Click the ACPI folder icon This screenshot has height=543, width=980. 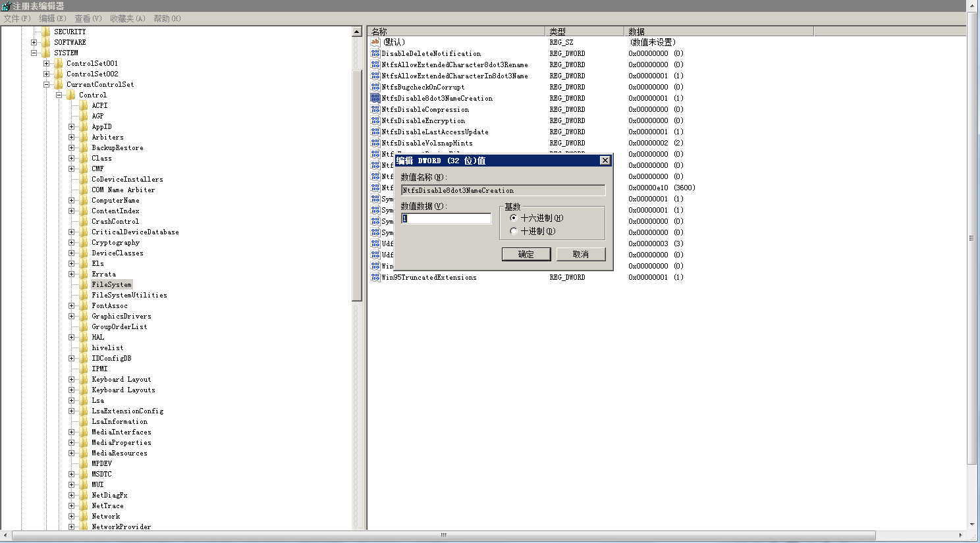pyautogui.click(x=84, y=105)
